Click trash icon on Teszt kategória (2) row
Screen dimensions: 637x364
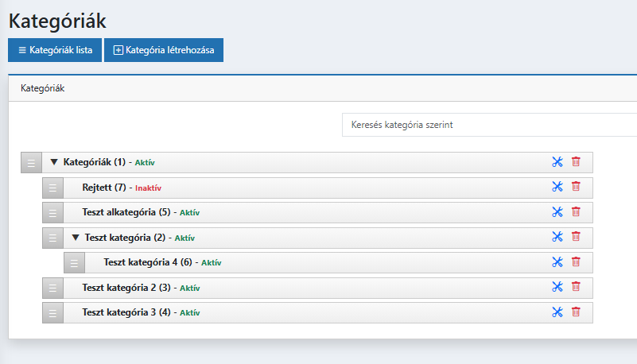click(x=576, y=237)
